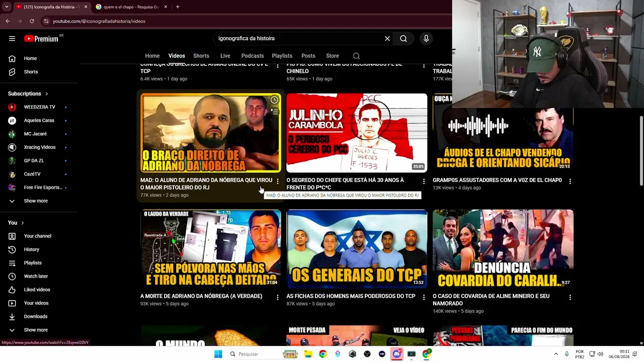The image size is (644, 362).
Task: Go back with the browser back arrow
Action: point(8,21)
